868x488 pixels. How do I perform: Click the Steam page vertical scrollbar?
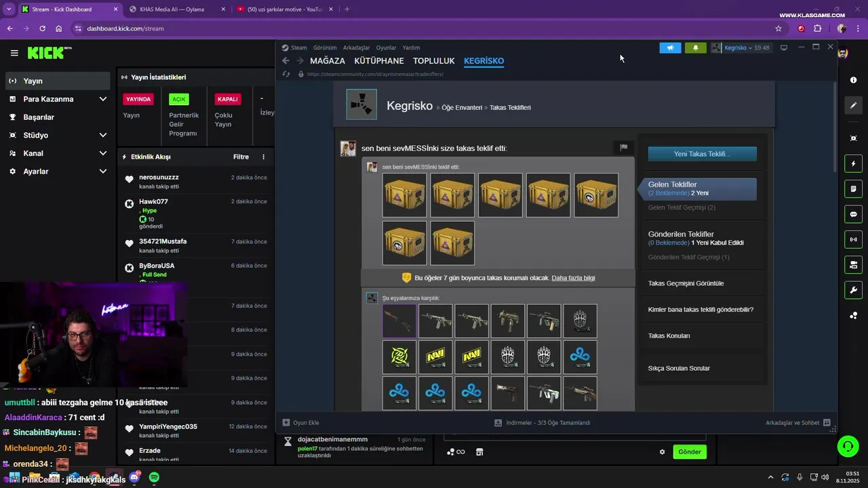tap(835, 127)
